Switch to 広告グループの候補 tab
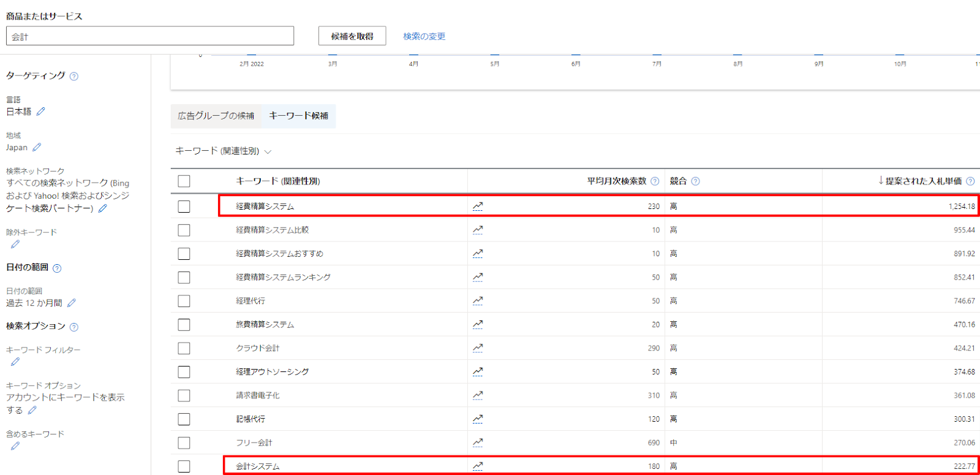This screenshot has height=475, width=980. (x=216, y=116)
